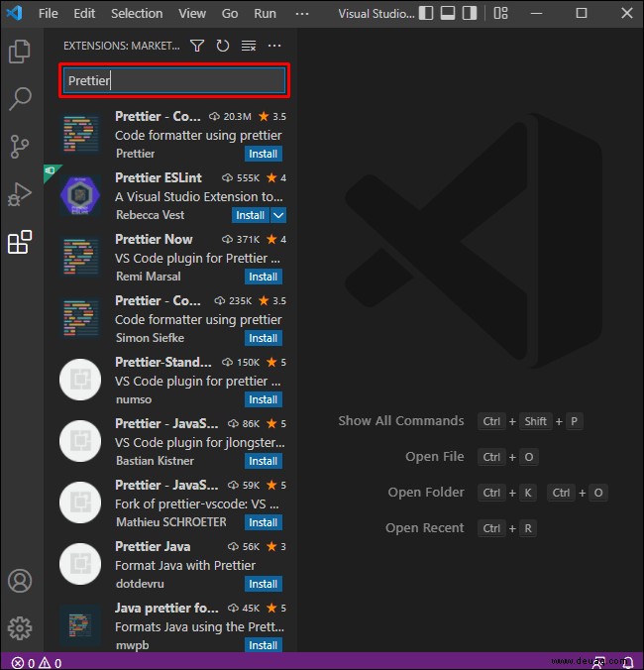Select the Rebecca Vest publisher name
Image resolution: width=644 pixels, height=670 pixels.
(151, 215)
